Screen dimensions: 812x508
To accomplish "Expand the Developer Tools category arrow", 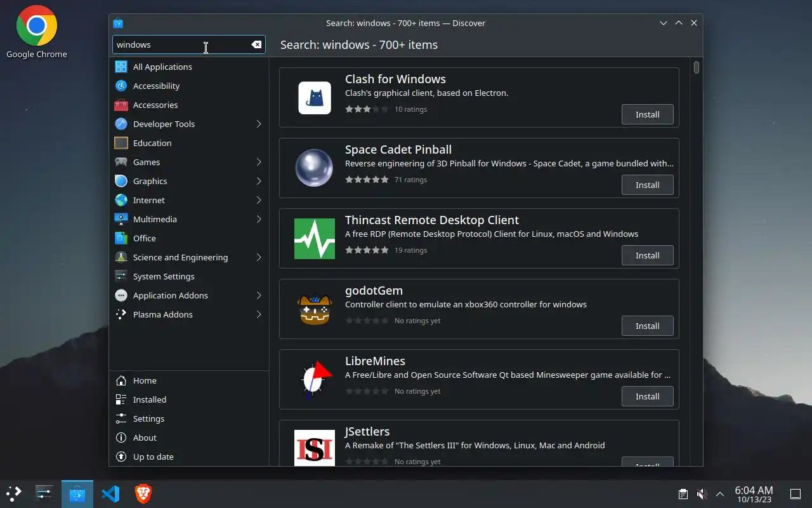I will click(x=259, y=124).
